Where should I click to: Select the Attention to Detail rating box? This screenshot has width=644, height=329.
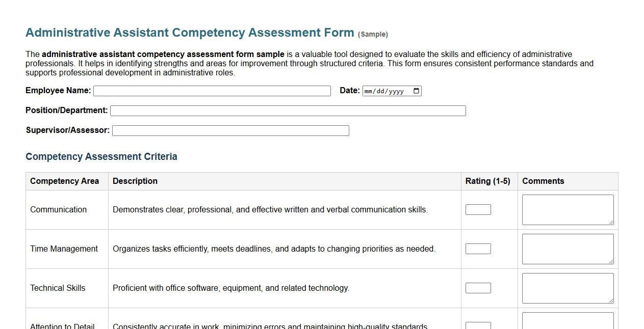click(x=478, y=326)
